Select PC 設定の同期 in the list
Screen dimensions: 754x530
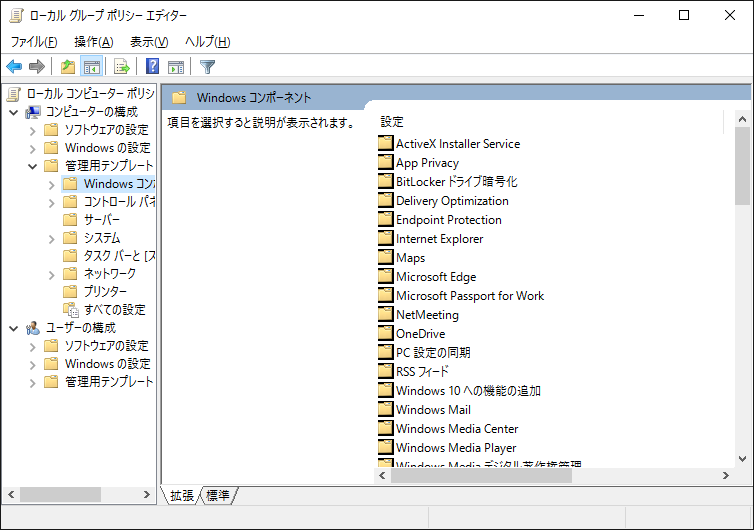coord(433,352)
